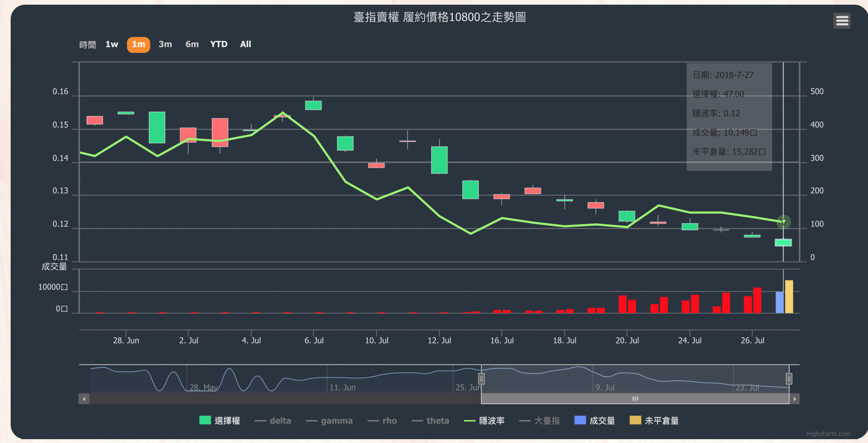Screen dimensions: 868x443
Task: Select the YTD range button
Action: (x=218, y=44)
